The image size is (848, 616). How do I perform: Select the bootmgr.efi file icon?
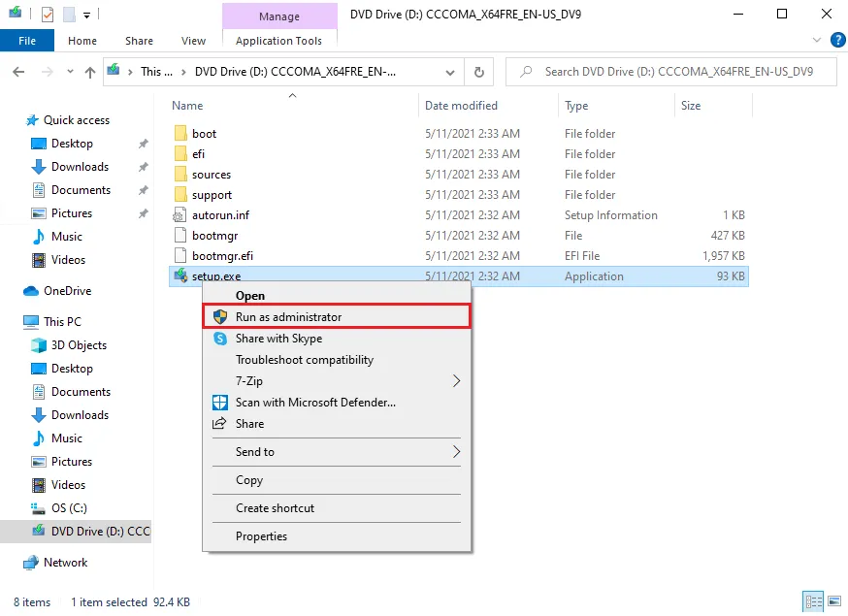pos(180,255)
